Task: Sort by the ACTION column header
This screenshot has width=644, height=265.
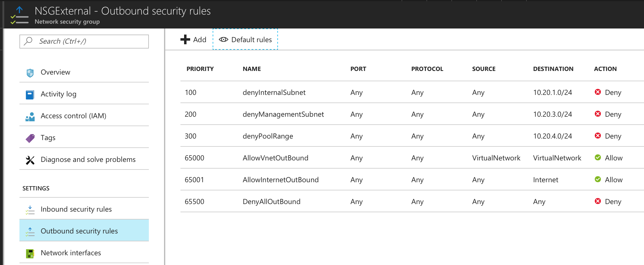Action: 605,69
